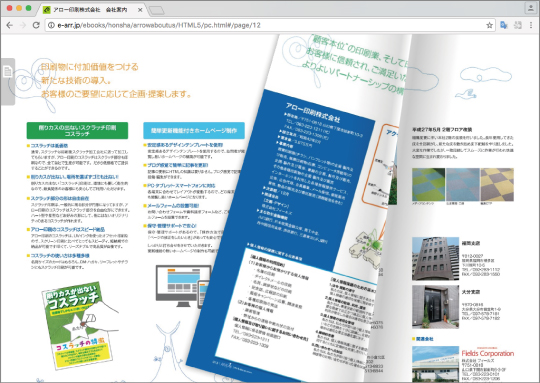
Task: Open the user profile icon at top right
Action: click(530, 8)
